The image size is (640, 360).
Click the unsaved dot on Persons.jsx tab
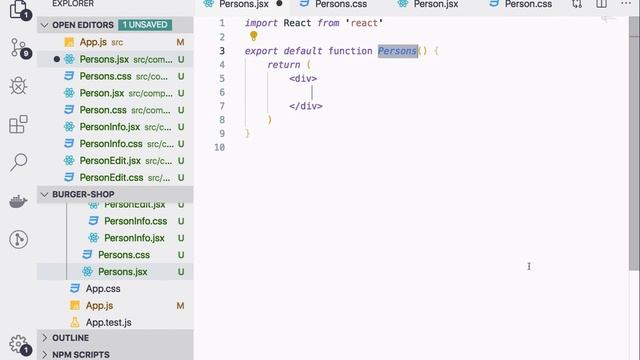[279, 4]
